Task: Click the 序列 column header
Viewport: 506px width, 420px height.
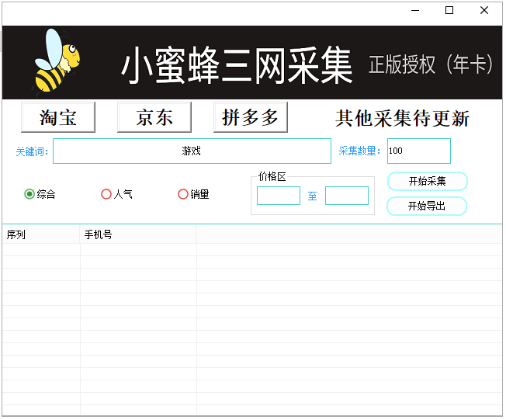Action: (x=40, y=234)
